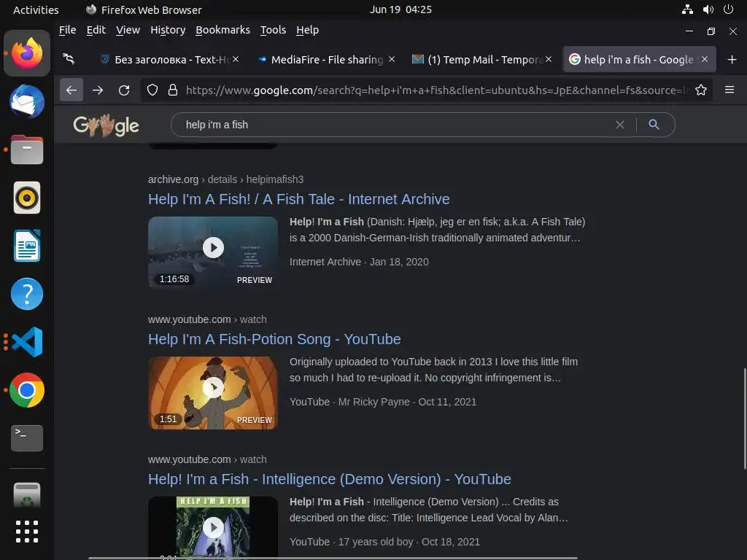Open Thunderbird mail from the dock

pyautogui.click(x=27, y=101)
